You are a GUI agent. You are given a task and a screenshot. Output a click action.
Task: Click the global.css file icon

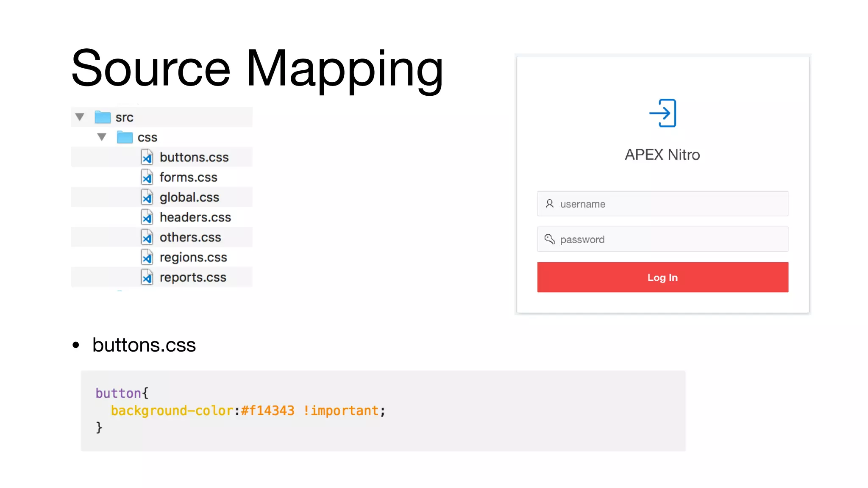click(147, 197)
